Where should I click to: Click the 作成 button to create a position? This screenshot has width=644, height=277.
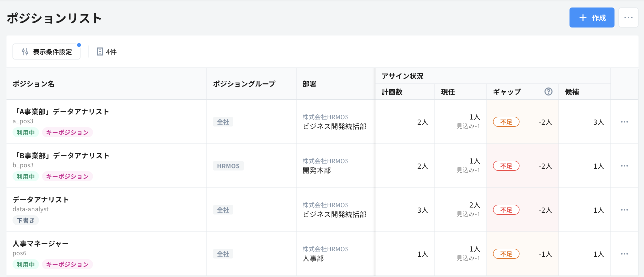592,17
